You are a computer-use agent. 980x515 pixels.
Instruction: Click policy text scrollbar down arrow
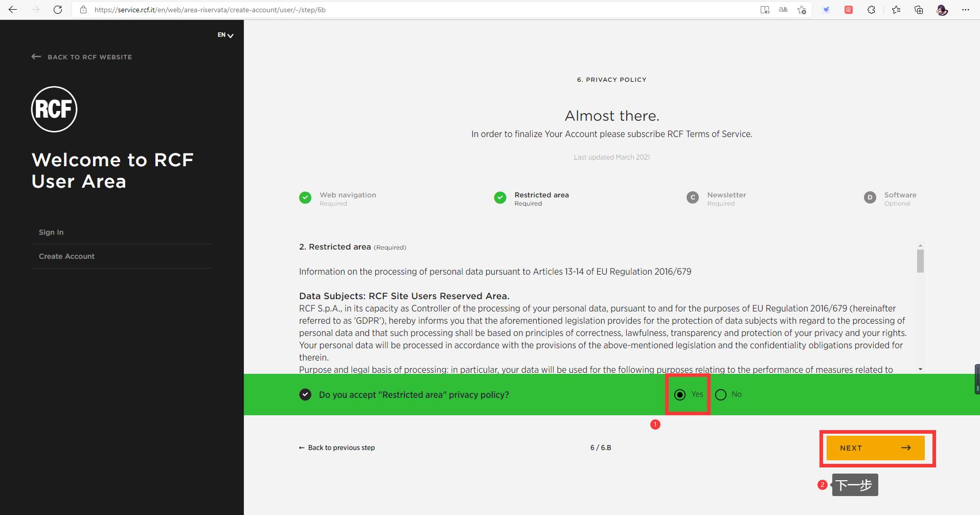920,369
